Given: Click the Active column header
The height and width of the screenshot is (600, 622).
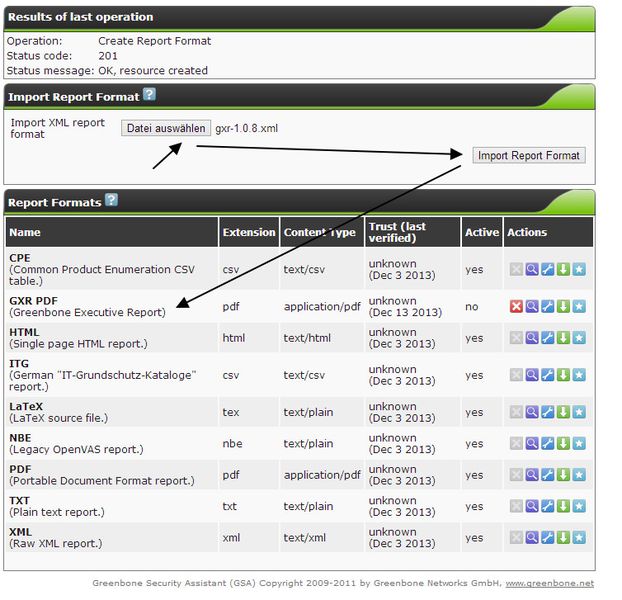Looking at the screenshot, I should coord(482,232).
